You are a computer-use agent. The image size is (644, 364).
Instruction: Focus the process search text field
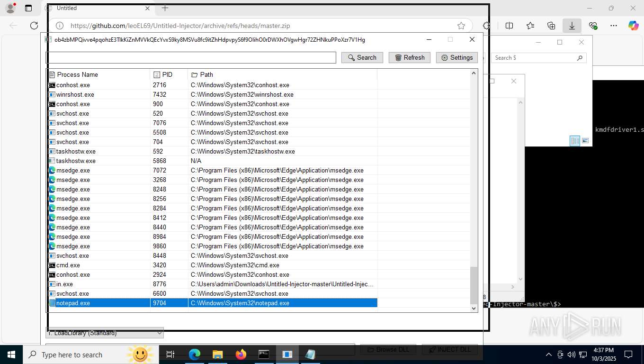click(191, 57)
